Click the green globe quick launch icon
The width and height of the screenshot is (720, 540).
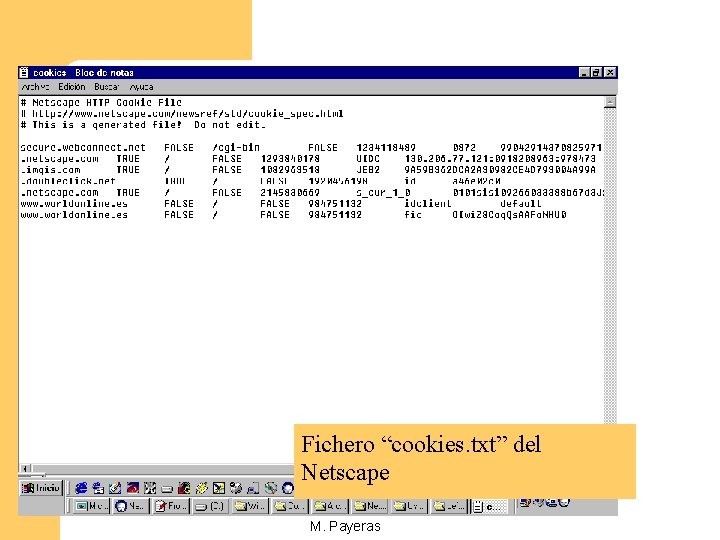[x=271, y=488]
